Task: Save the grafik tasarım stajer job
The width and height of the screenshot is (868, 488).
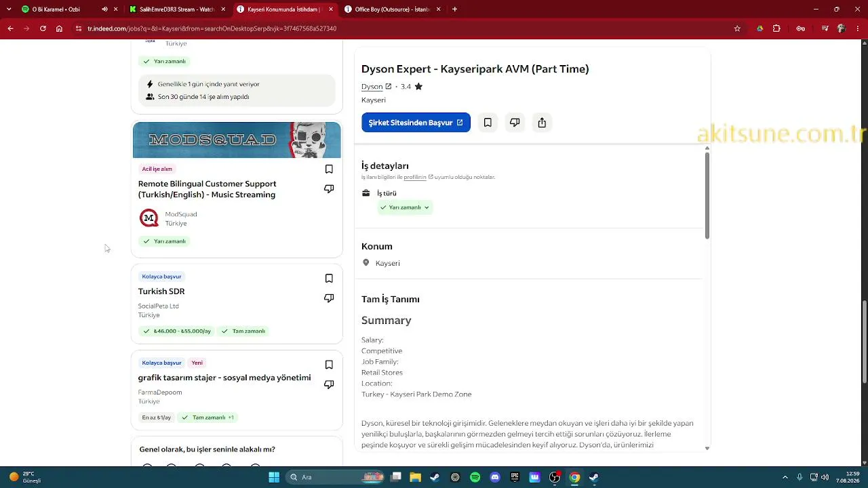Action: (329, 365)
